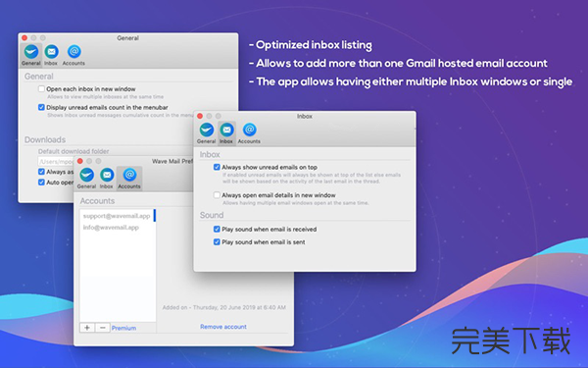The width and height of the screenshot is (588, 368).
Task: Open the General tab icon in General window
Action: 31,52
